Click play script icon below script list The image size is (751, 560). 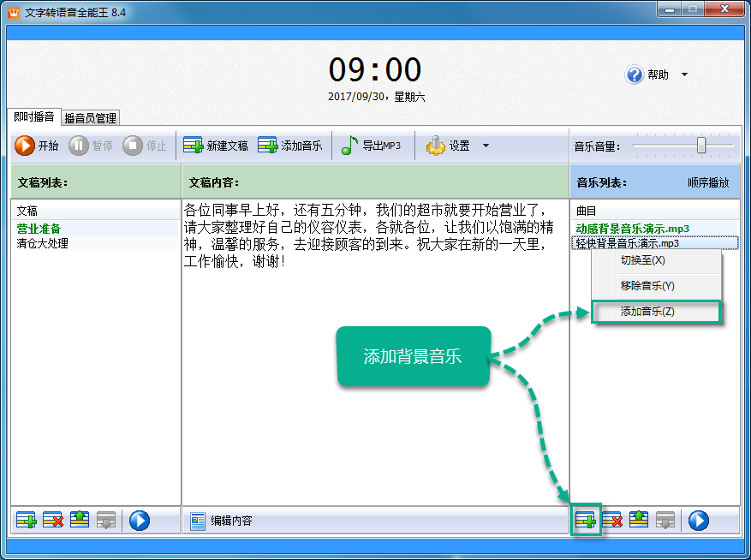pyautogui.click(x=140, y=521)
